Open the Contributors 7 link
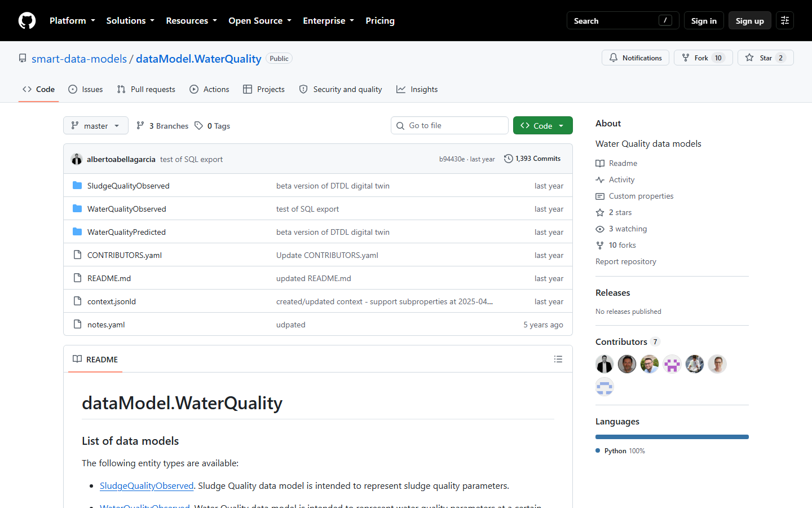Screen dimensions: 812x508 click(x=628, y=341)
